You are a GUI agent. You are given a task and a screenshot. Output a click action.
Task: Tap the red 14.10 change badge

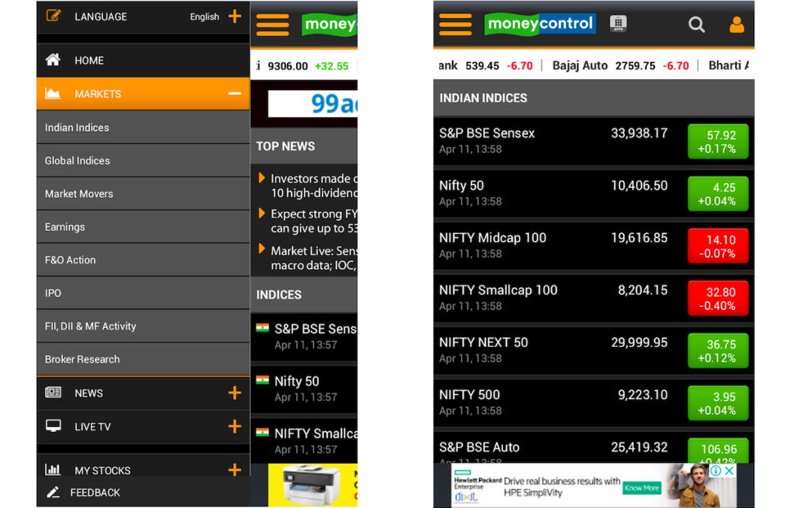tap(718, 246)
